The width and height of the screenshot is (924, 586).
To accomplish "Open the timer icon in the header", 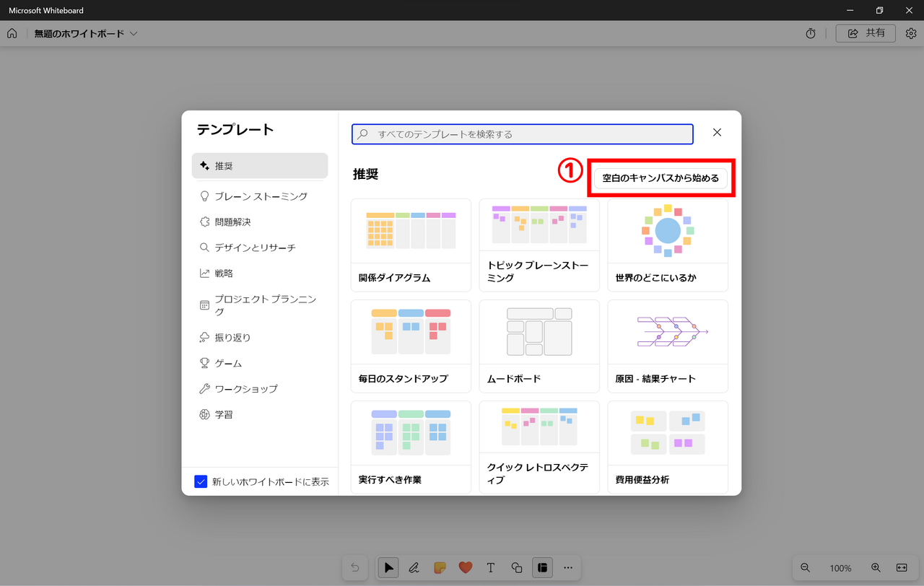I will [x=811, y=34].
